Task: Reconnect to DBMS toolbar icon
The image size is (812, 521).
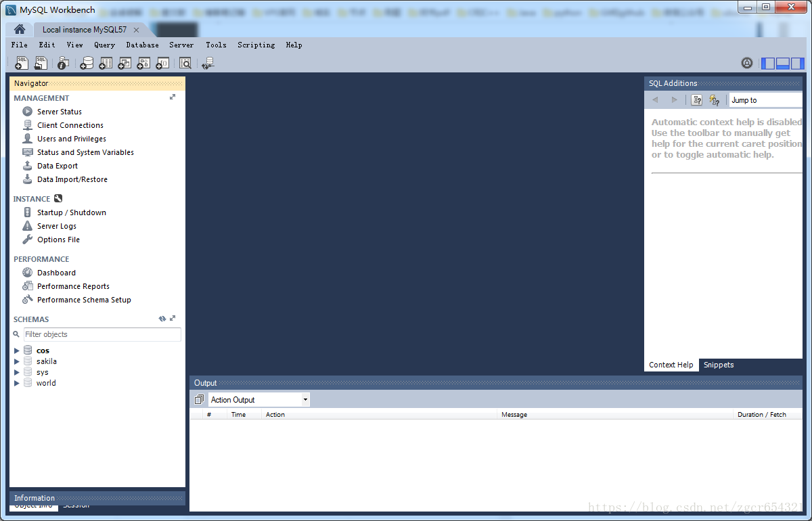Action: click(x=208, y=63)
